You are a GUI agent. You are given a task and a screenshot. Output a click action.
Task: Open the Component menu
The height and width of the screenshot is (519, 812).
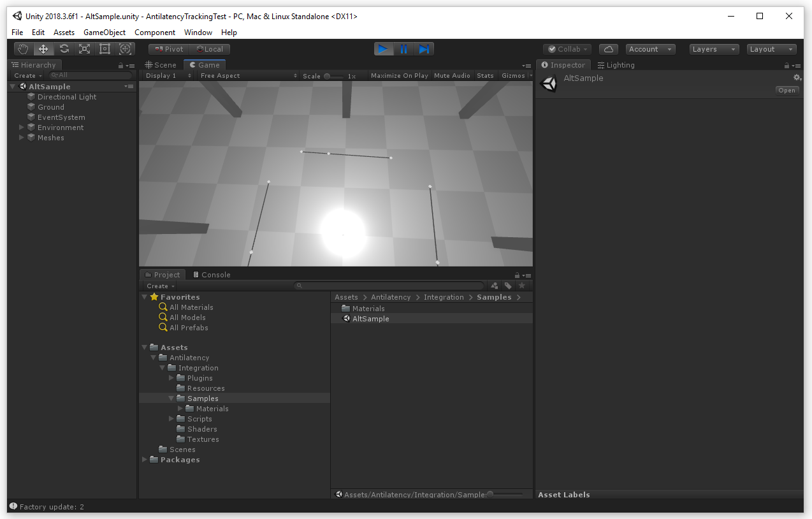pos(155,33)
